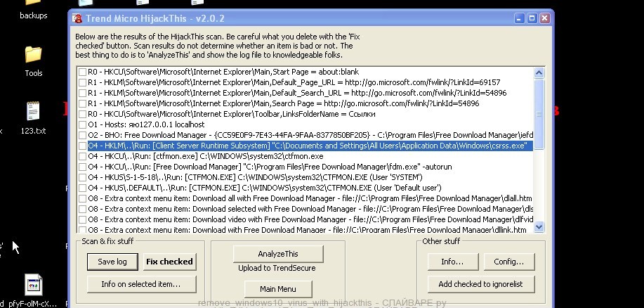Close the HijackThis window
This screenshot has height=308, width=644.
tap(544, 18)
